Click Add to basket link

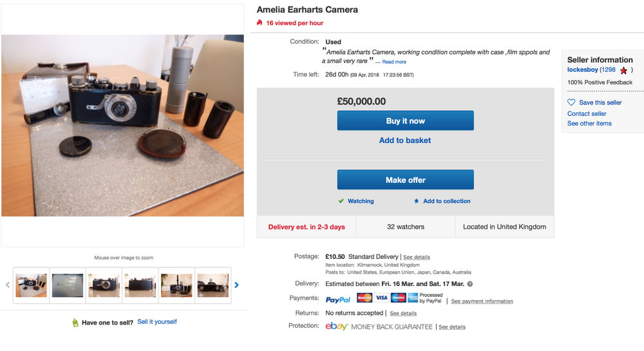405,140
